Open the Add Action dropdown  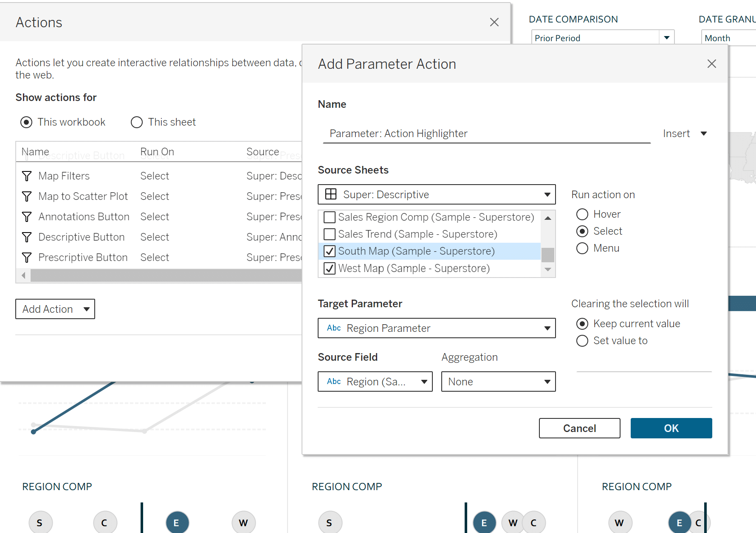pos(55,309)
